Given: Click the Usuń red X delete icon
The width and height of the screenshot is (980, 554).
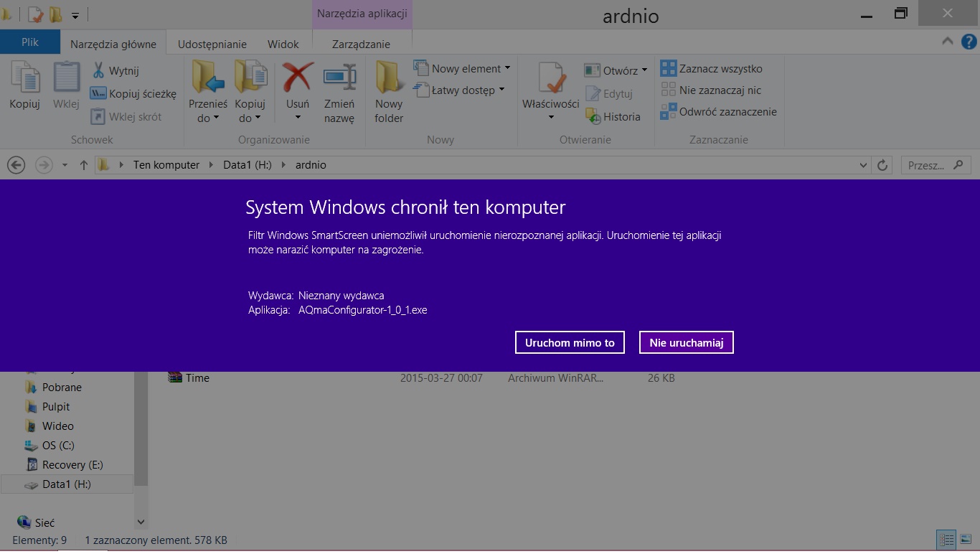Looking at the screenshot, I should [298, 78].
